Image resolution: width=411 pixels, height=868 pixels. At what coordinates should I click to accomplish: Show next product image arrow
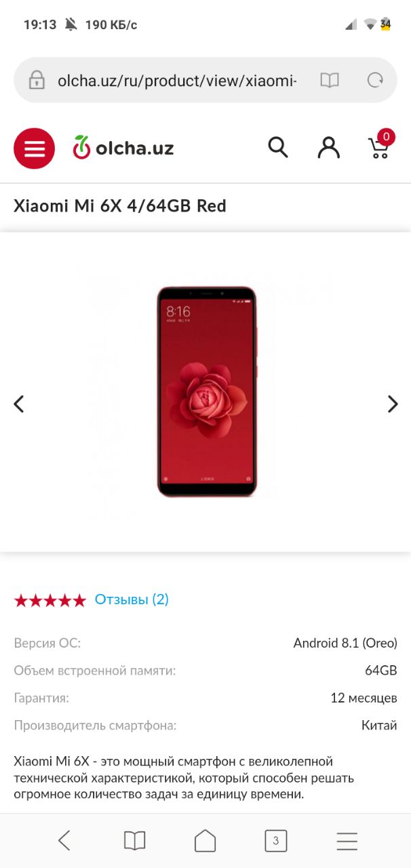pos(393,404)
